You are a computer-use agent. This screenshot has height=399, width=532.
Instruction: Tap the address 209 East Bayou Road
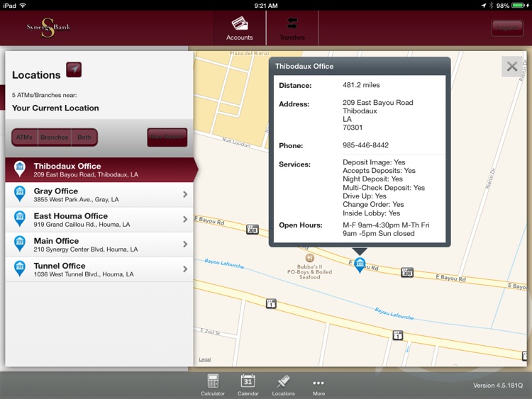pyautogui.click(x=377, y=102)
